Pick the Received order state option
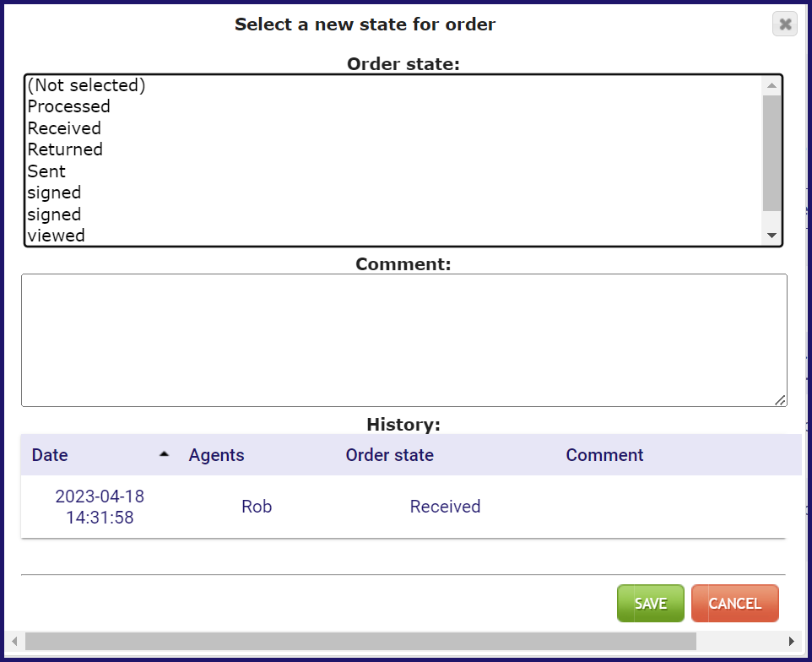 pos(64,128)
